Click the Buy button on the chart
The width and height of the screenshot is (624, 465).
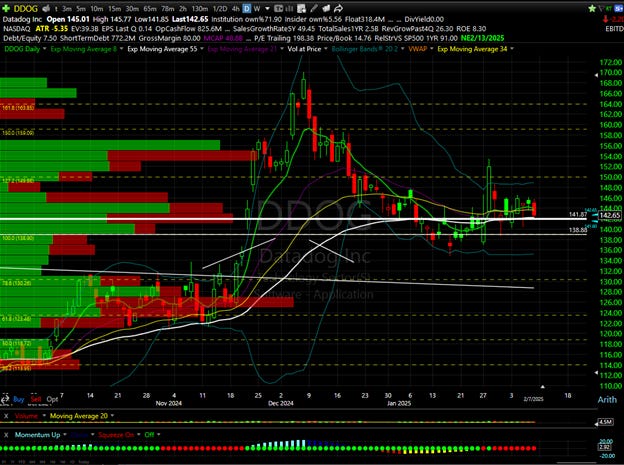(19, 399)
